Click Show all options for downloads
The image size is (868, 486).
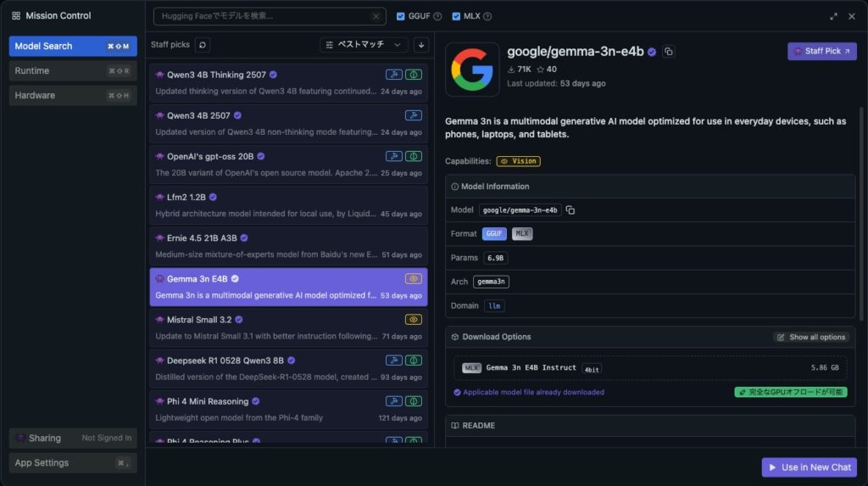click(811, 337)
